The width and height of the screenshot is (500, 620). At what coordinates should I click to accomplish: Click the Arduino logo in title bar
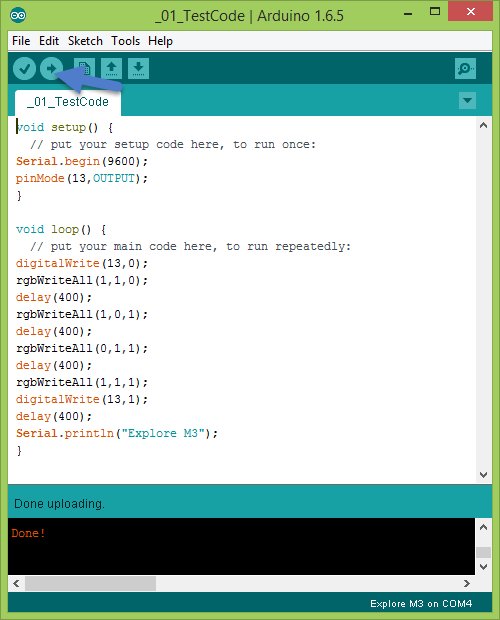click(x=18, y=15)
